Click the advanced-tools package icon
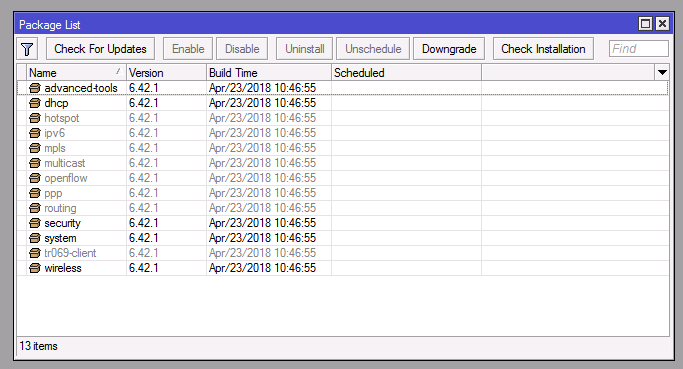The image size is (683, 369). [35, 88]
